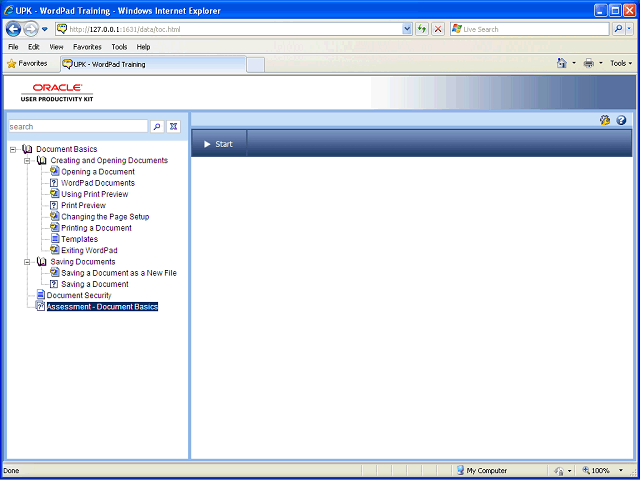
Task: Select the Document Basics tree label
Action: (67, 149)
